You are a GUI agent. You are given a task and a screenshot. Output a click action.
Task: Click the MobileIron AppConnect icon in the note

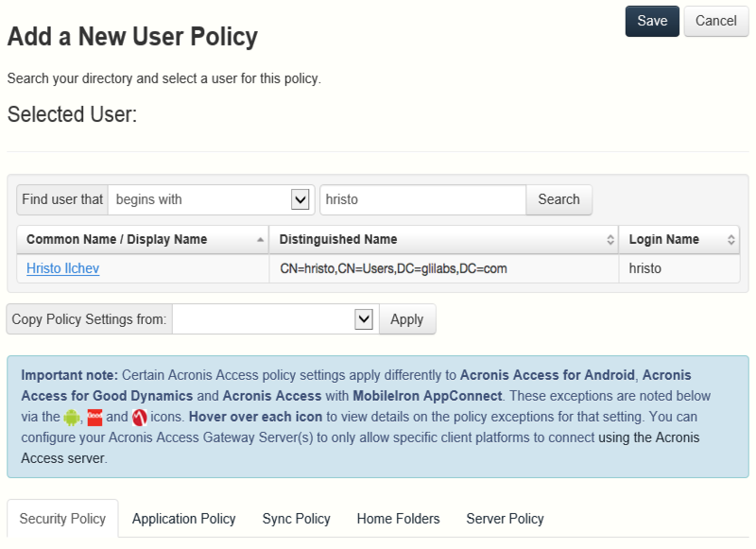click(x=140, y=416)
